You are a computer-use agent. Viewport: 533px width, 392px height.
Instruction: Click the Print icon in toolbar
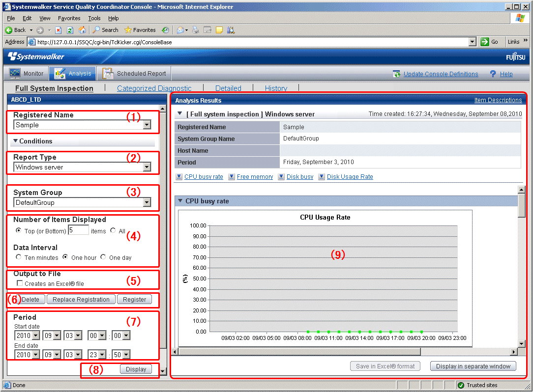coord(196,30)
